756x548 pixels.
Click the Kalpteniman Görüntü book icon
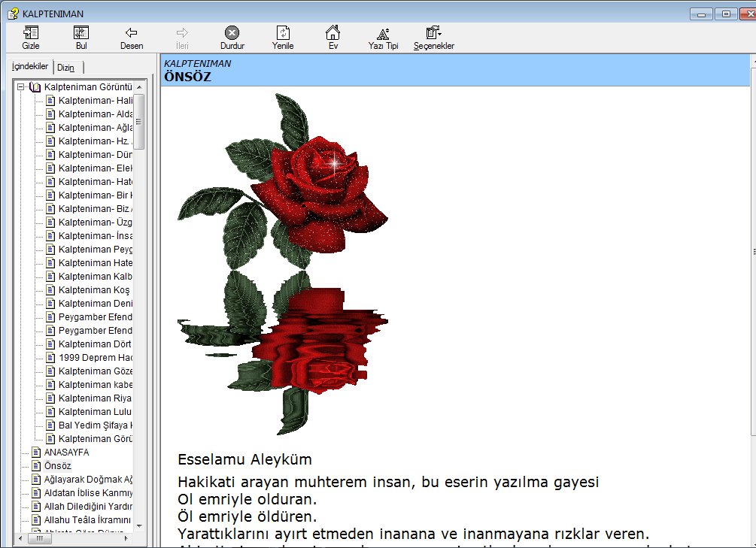click(x=35, y=87)
